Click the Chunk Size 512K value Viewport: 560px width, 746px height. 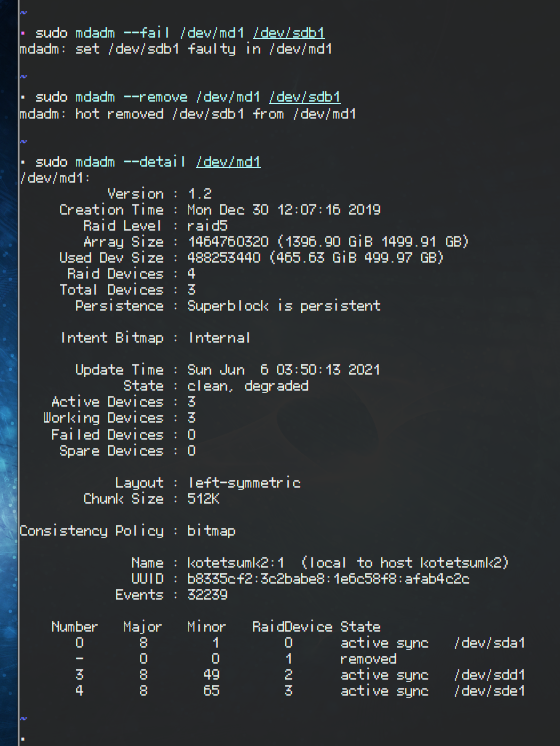204,499
